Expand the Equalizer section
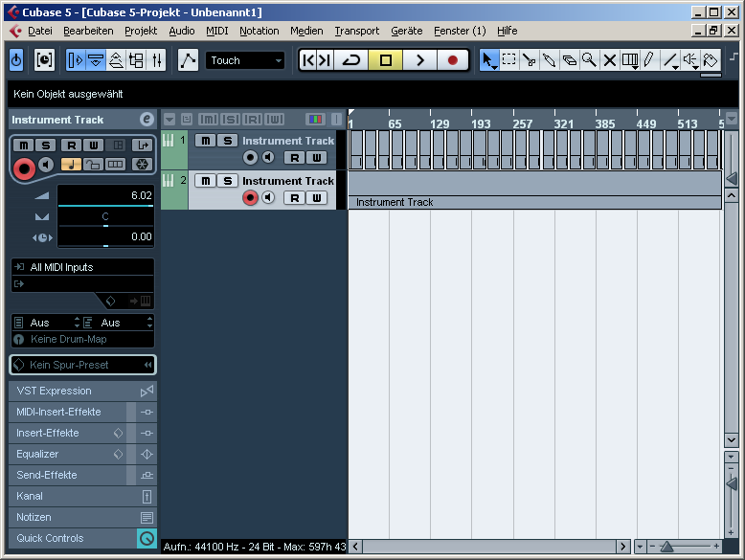 [82, 454]
